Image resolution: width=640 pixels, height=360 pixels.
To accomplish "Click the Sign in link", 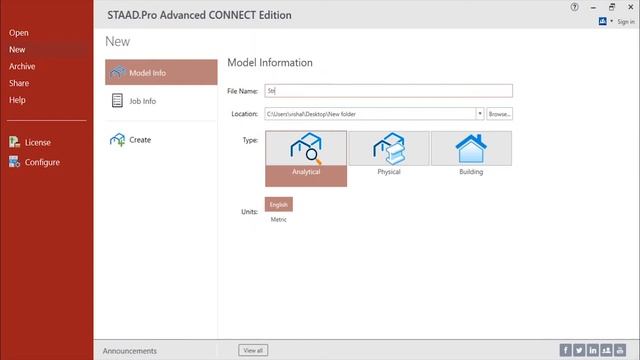I will tap(626, 22).
